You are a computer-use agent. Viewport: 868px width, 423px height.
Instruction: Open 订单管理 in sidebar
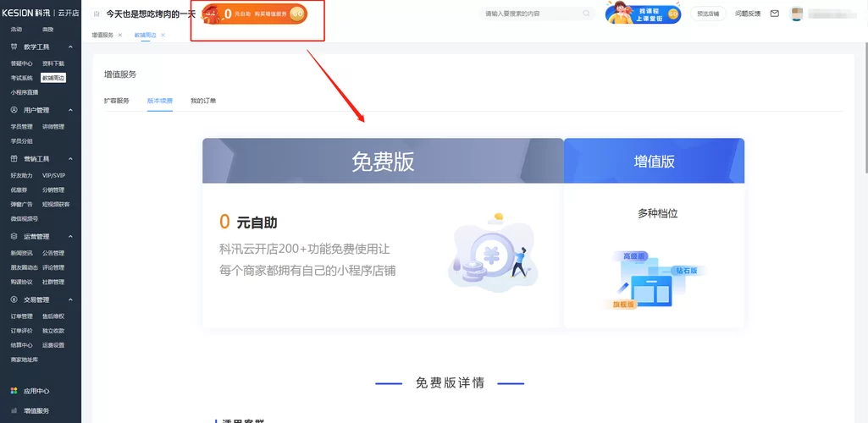pyautogui.click(x=21, y=316)
